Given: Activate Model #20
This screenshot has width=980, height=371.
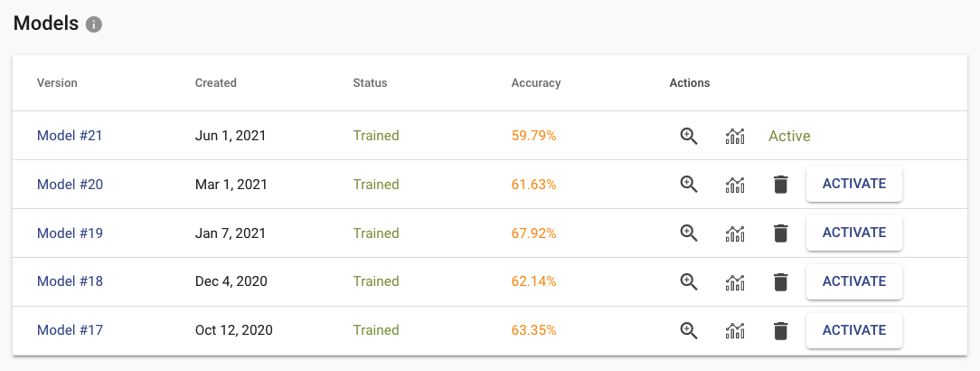Looking at the screenshot, I should click(x=853, y=184).
